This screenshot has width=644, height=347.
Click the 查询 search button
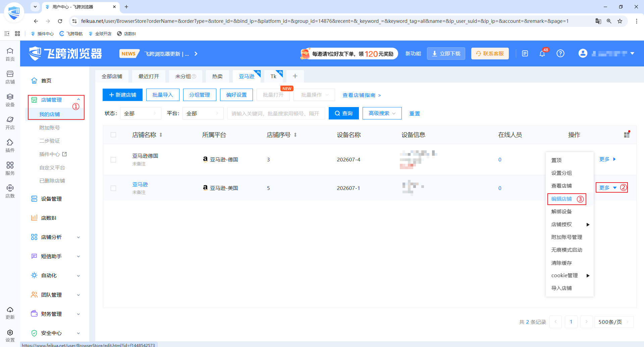point(344,113)
